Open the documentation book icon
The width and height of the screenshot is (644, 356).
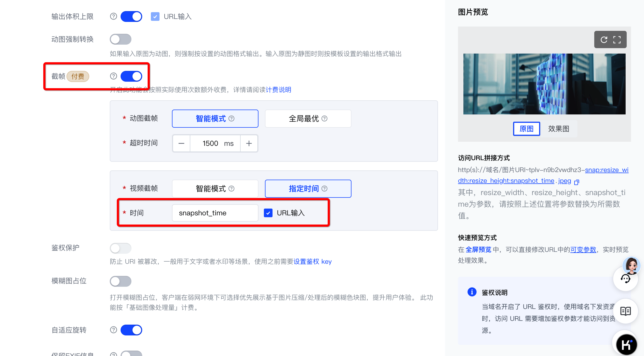625,311
